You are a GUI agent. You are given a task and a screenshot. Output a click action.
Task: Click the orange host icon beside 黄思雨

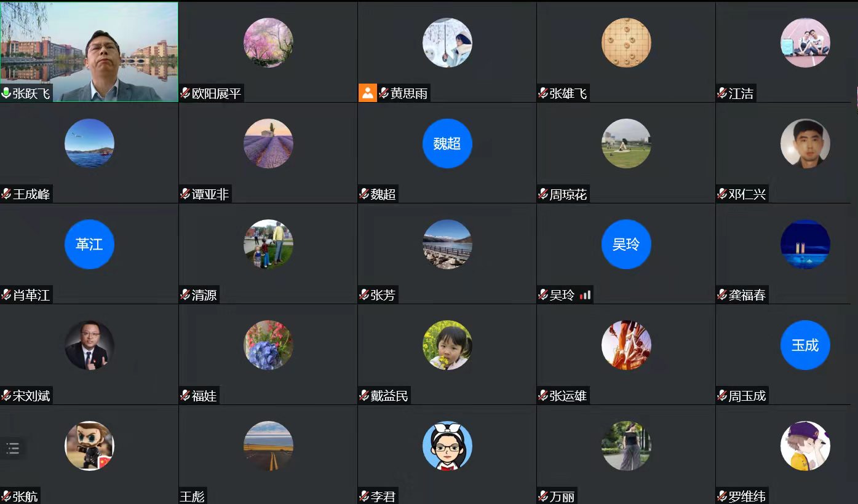pos(367,93)
